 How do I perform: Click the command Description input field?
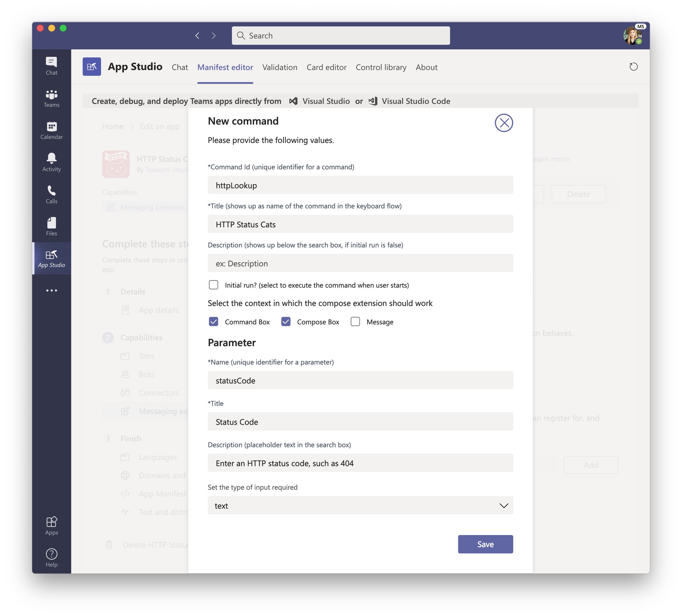[360, 263]
